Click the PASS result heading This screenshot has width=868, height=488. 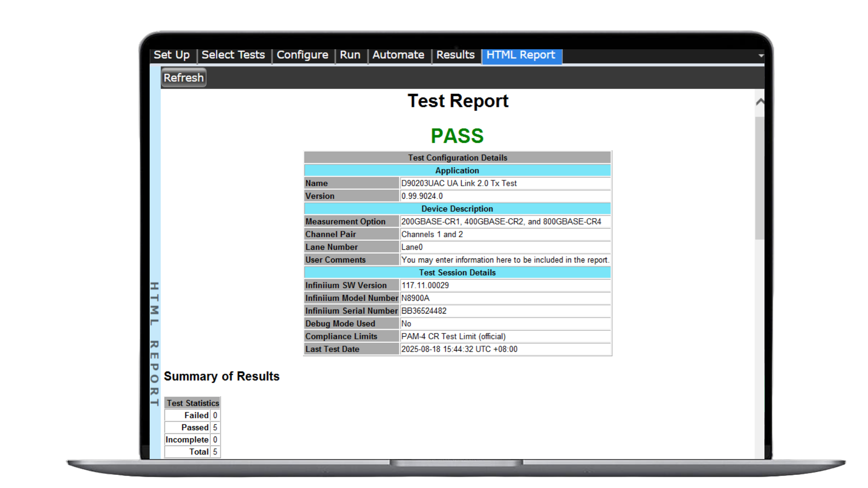[457, 136]
